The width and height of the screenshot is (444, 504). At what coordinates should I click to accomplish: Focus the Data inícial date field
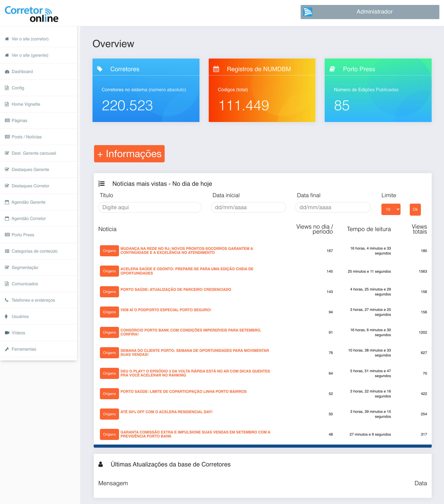[249, 207]
